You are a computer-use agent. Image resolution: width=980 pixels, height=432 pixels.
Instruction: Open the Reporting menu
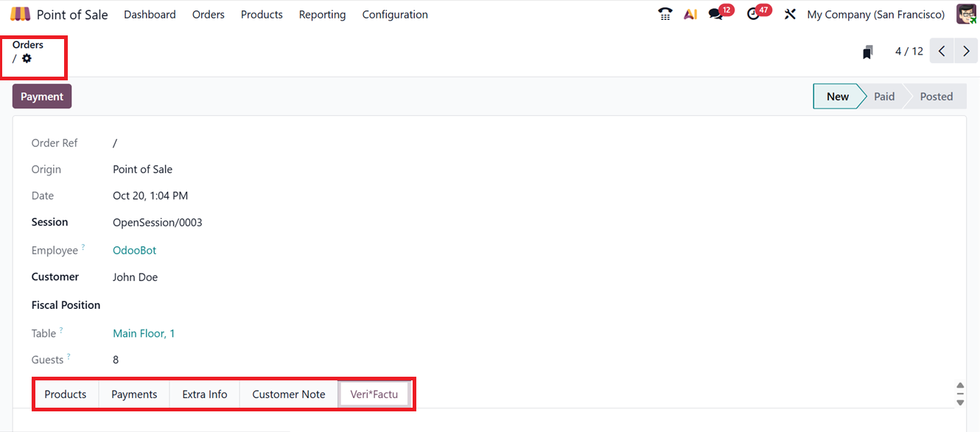pos(322,15)
